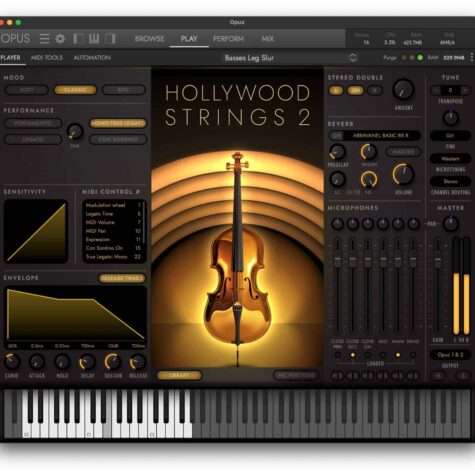Click the Envelope Release knob
The height and width of the screenshot is (475, 475).
point(138,362)
